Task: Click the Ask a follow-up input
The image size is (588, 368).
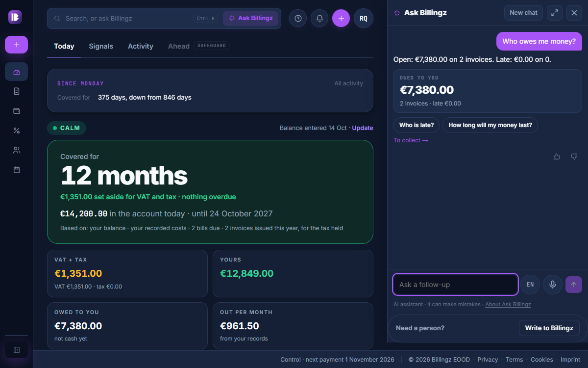Action: [x=455, y=285]
